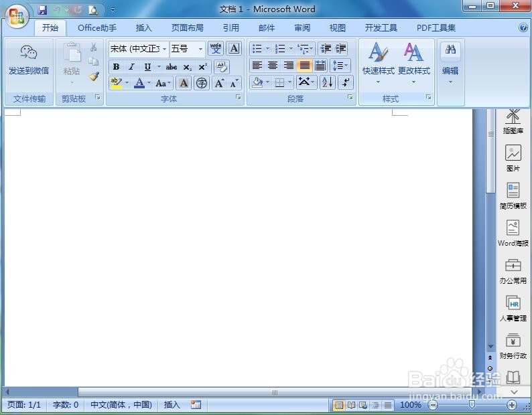Open the font size dropdown
The image size is (532, 415).
(200, 49)
